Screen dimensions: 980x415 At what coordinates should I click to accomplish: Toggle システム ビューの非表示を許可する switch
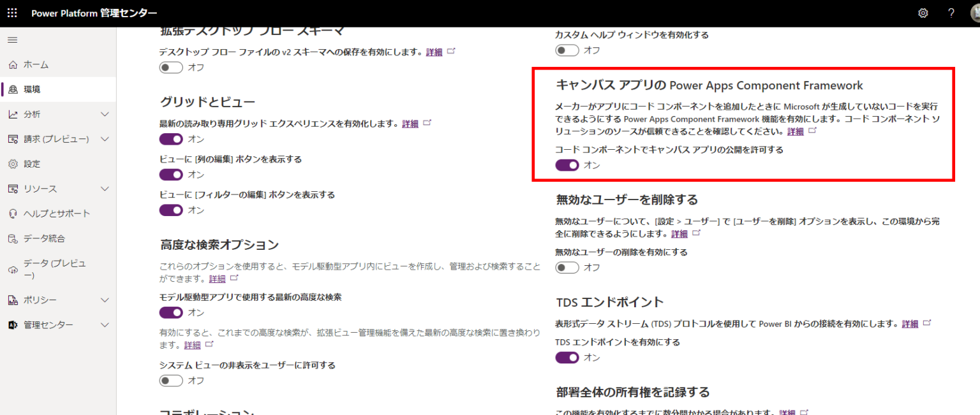[x=171, y=381]
